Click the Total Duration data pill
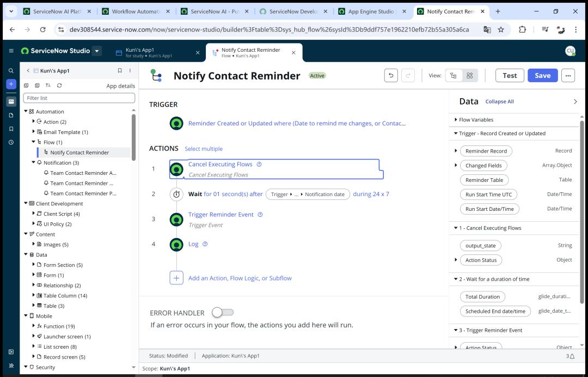588x377 pixels. [482, 297]
